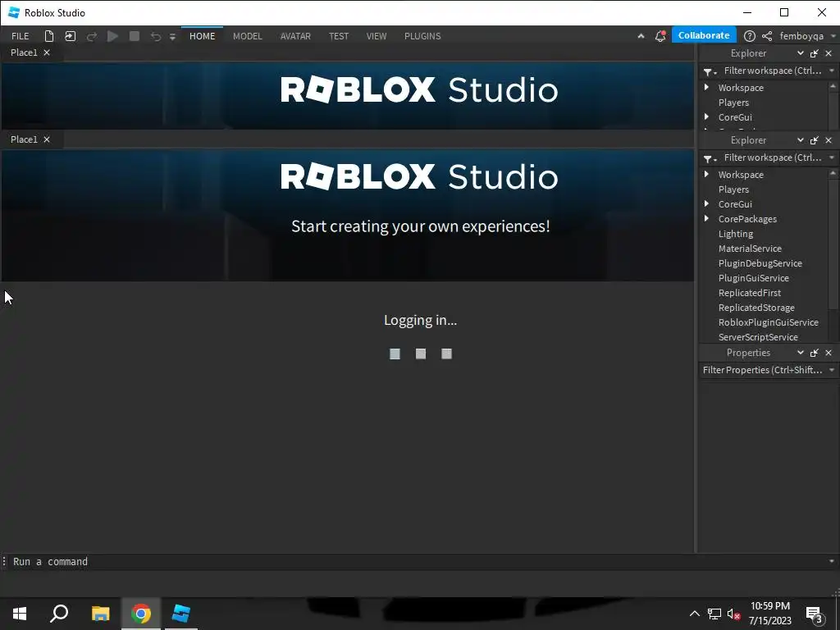Open the upper Explorer filter funnel menu
Image resolution: width=840 pixels, height=630 pixels.
(x=710, y=71)
